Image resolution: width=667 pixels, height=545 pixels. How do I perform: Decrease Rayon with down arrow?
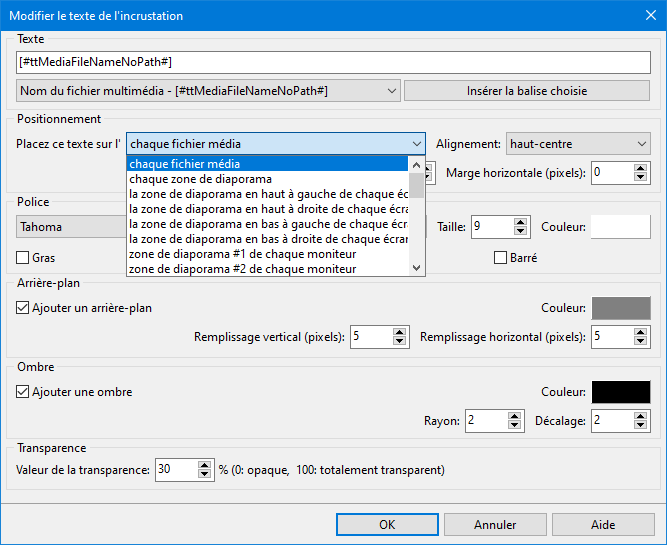point(514,425)
